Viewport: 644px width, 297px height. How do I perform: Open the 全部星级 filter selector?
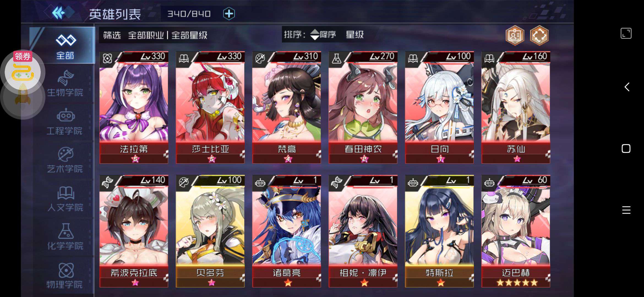[189, 35]
